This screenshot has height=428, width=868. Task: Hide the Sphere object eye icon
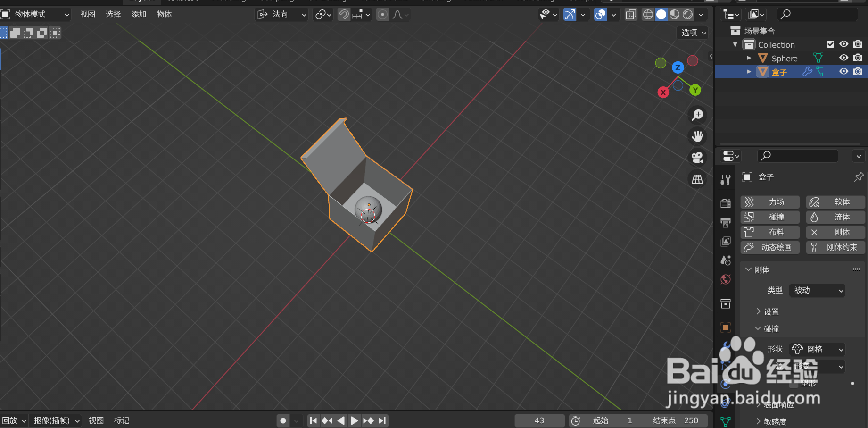(844, 58)
